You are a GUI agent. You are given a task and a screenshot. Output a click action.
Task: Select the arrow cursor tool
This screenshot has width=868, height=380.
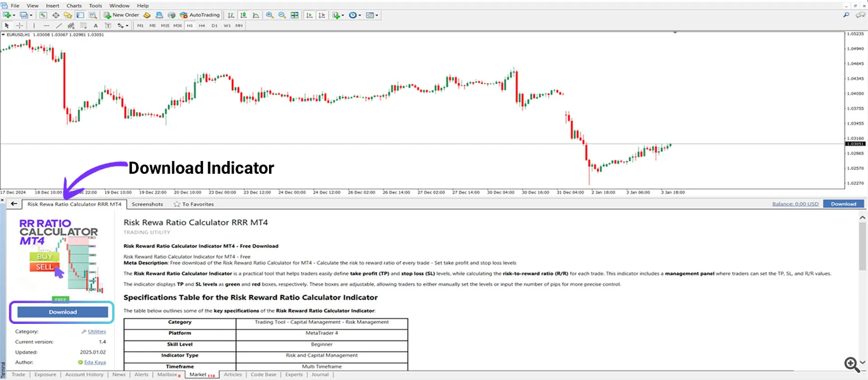pos(7,25)
